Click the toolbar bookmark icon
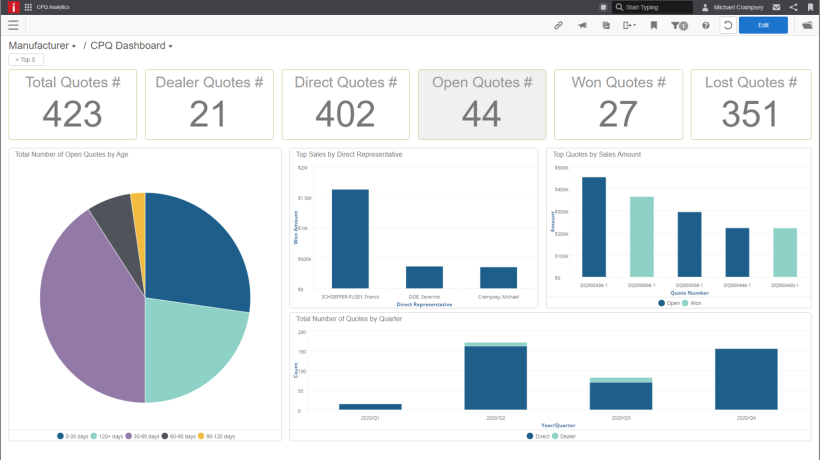 pos(654,25)
